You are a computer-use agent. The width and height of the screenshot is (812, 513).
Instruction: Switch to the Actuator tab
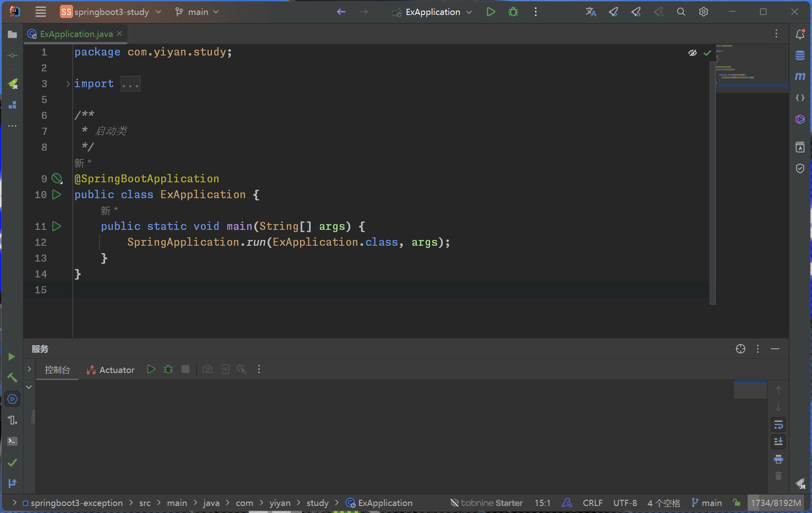(x=111, y=370)
